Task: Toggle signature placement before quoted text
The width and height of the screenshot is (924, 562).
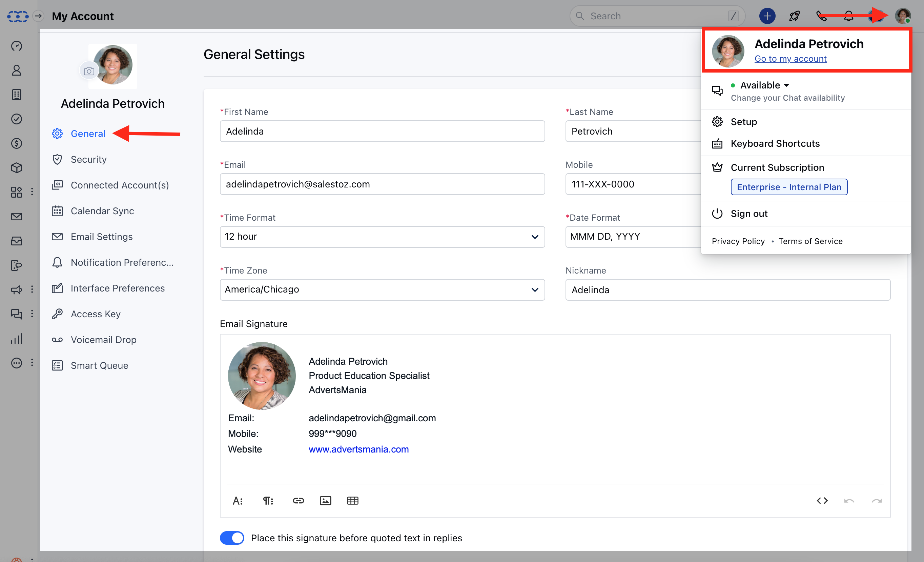Action: click(x=232, y=538)
